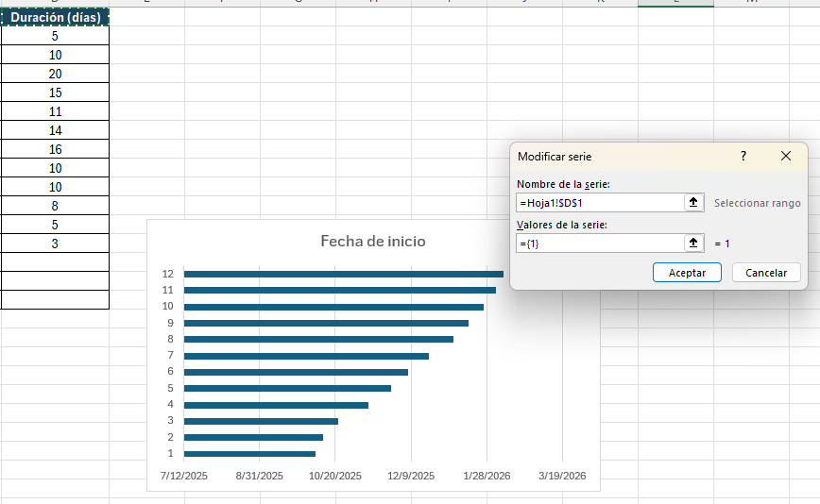Click range selector icon for series name
Image resolution: width=820 pixels, height=504 pixels.
coord(694,203)
